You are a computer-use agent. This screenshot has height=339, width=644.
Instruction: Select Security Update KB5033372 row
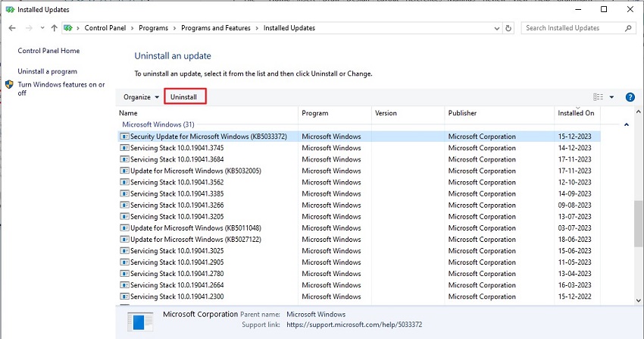[x=359, y=137]
